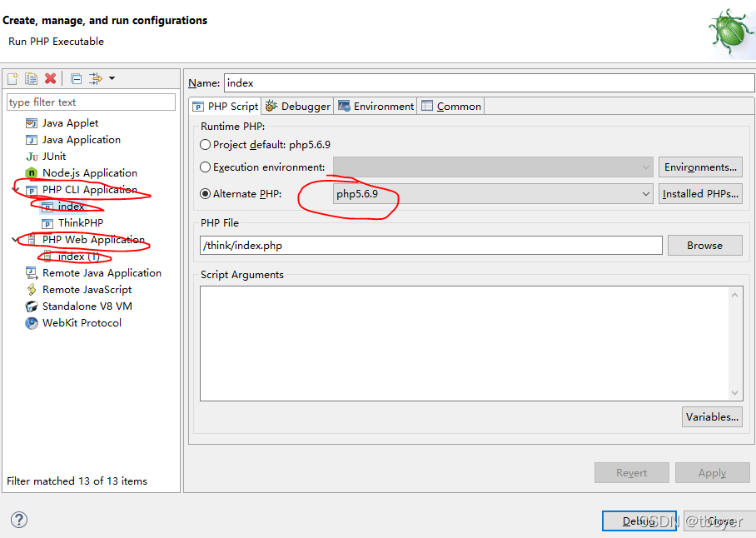Viewport: 756px width, 538px height.
Task: Switch to the Common tab
Action: coord(451,106)
